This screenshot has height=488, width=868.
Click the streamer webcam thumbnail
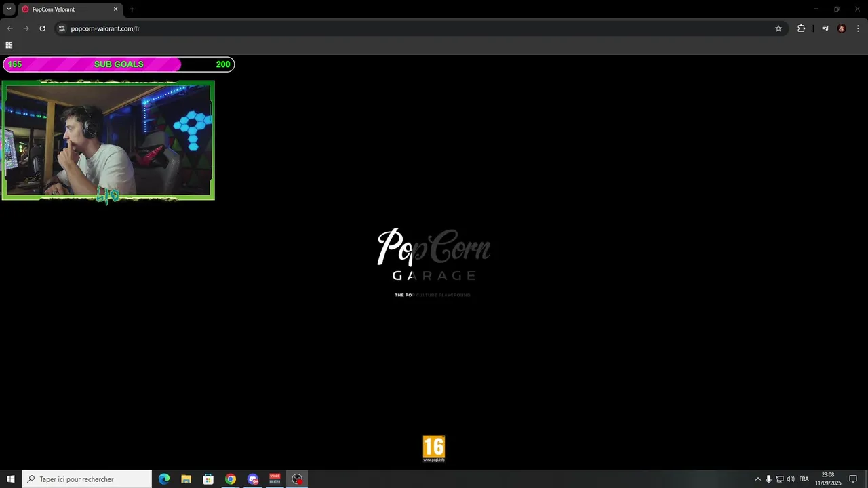(x=108, y=140)
